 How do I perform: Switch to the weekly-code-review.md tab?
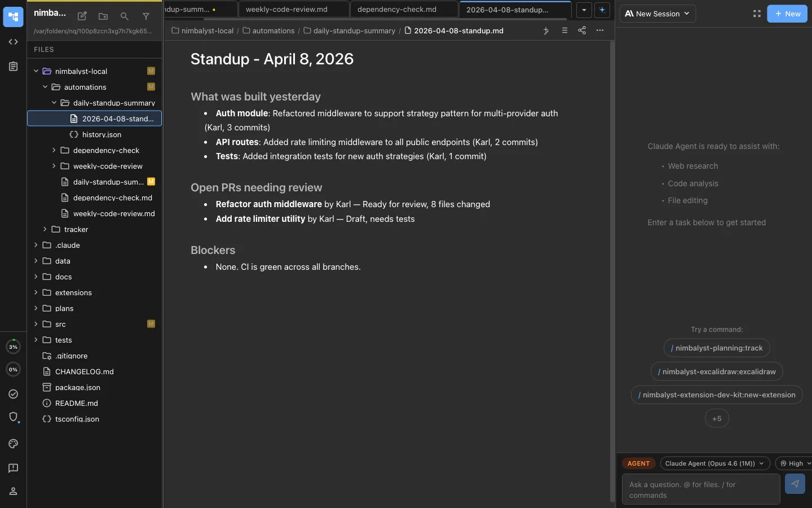click(288, 9)
